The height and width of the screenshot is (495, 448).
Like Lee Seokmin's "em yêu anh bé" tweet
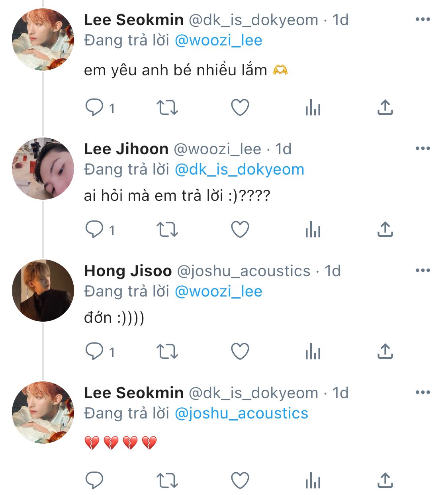click(240, 108)
